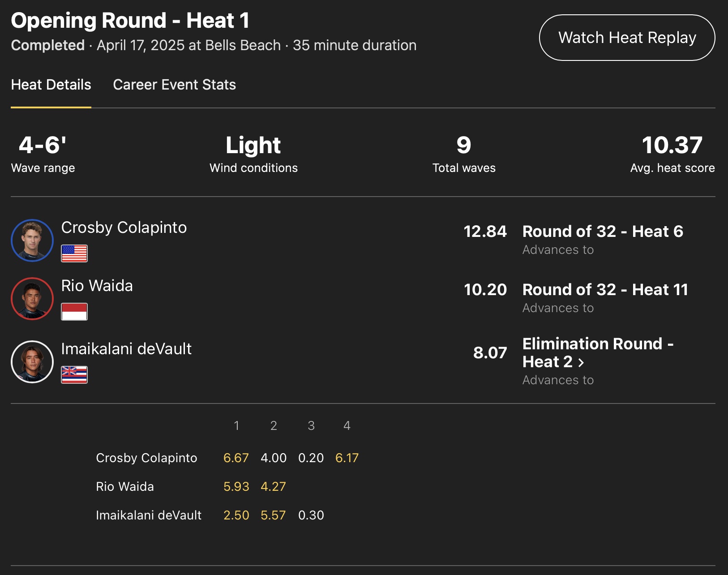Click Crosby Colapinto's 6.67 wave score

point(236,458)
